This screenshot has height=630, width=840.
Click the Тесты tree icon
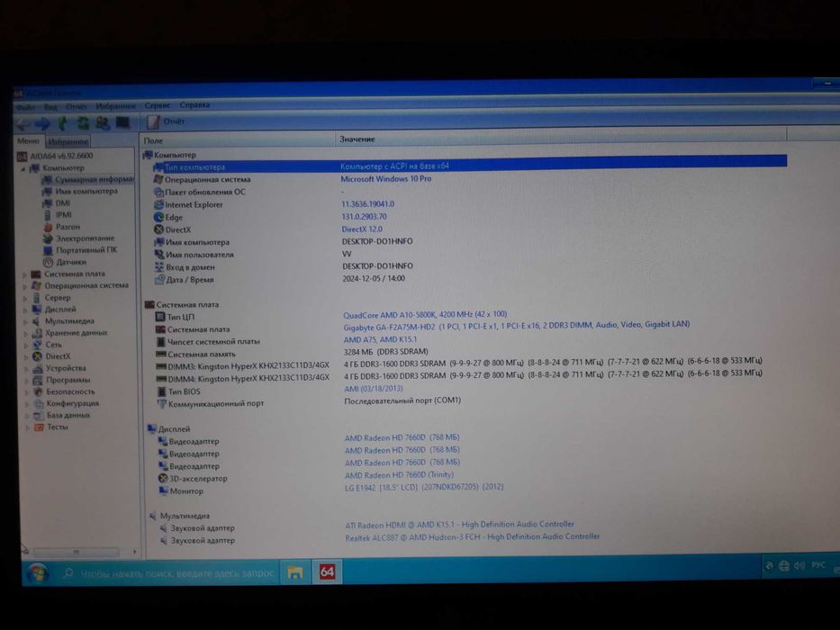tap(39, 428)
